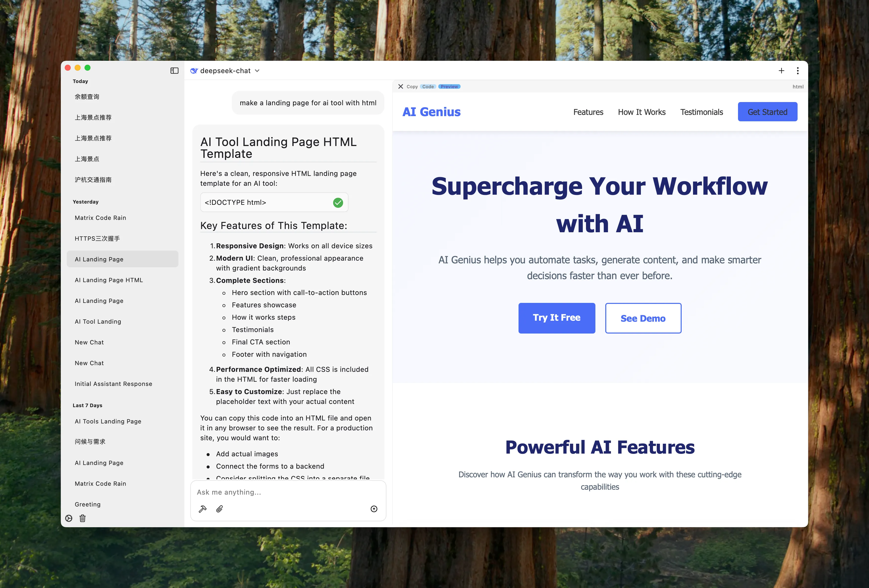Image resolution: width=869 pixels, height=588 pixels.
Task: Attach a file with paperclip icon
Action: tap(219, 509)
